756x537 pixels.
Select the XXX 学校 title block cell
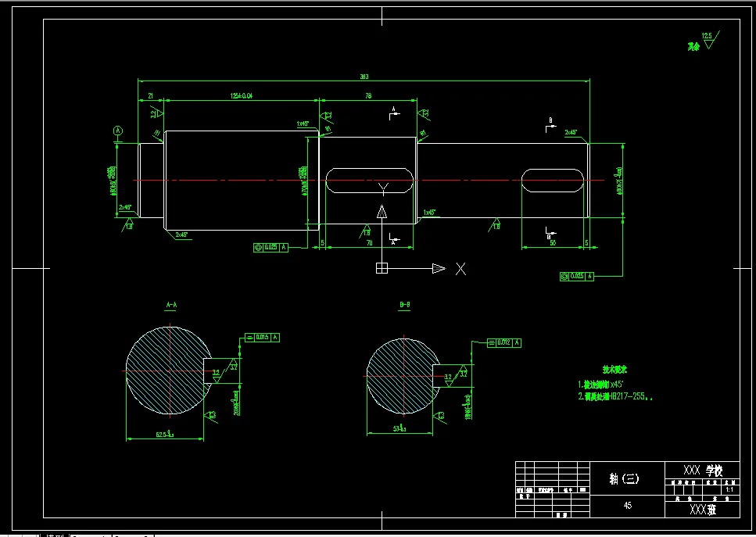pyautogui.click(x=703, y=471)
